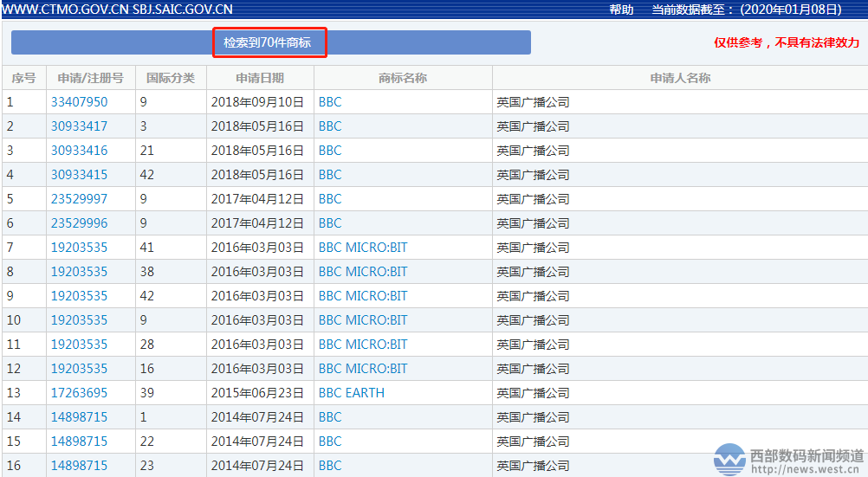868x477 pixels.
Task: Open registration number 17263695
Action: point(79,393)
